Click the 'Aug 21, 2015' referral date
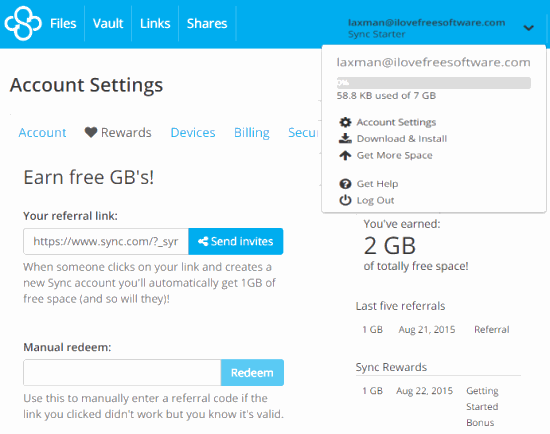 pyautogui.click(x=427, y=329)
